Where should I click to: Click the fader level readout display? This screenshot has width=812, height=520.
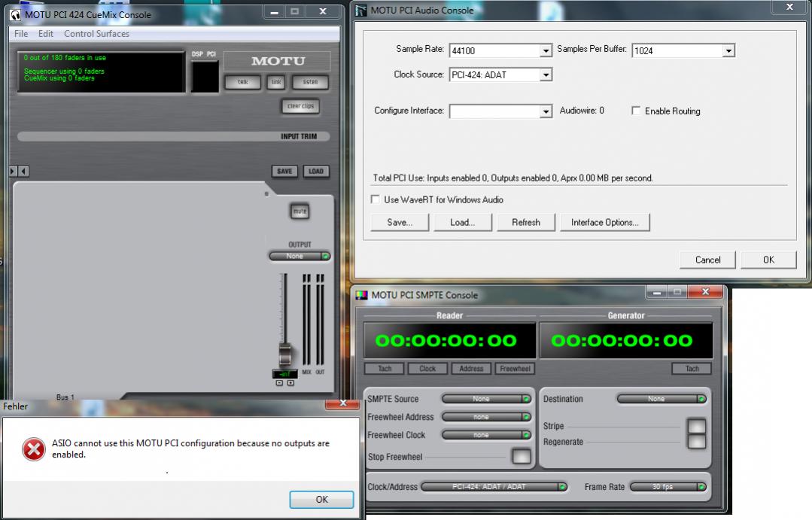pyautogui.click(x=284, y=374)
